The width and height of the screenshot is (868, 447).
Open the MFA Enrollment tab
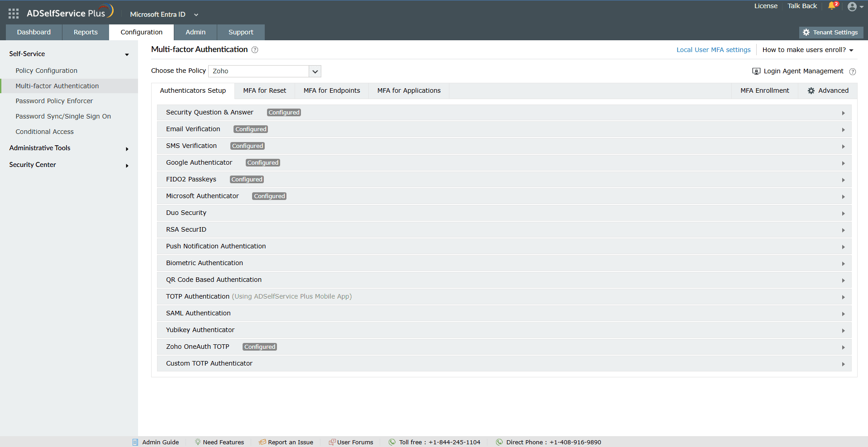(765, 90)
